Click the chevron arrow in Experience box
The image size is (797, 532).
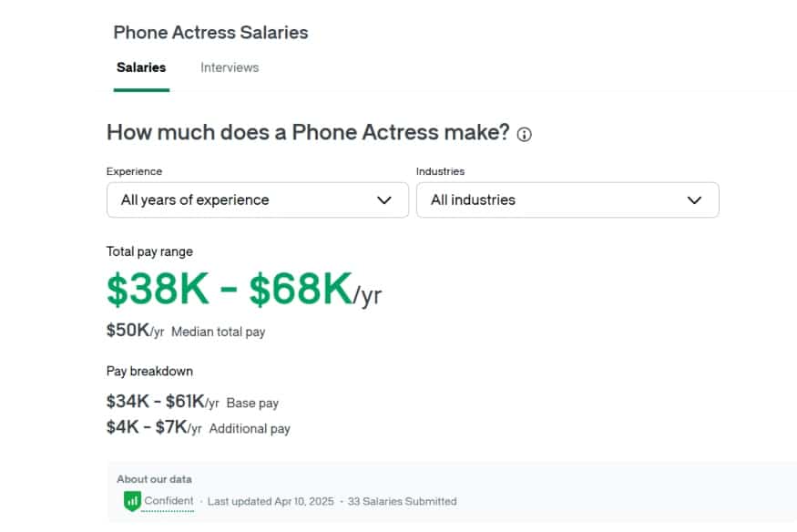tap(384, 200)
